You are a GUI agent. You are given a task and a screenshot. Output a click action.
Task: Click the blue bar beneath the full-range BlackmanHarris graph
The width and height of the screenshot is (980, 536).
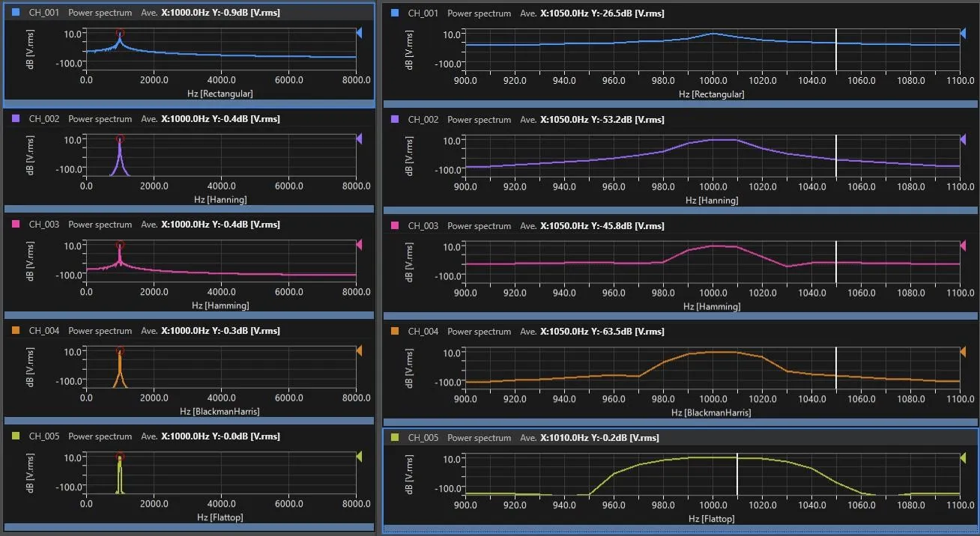pos(189,421)
